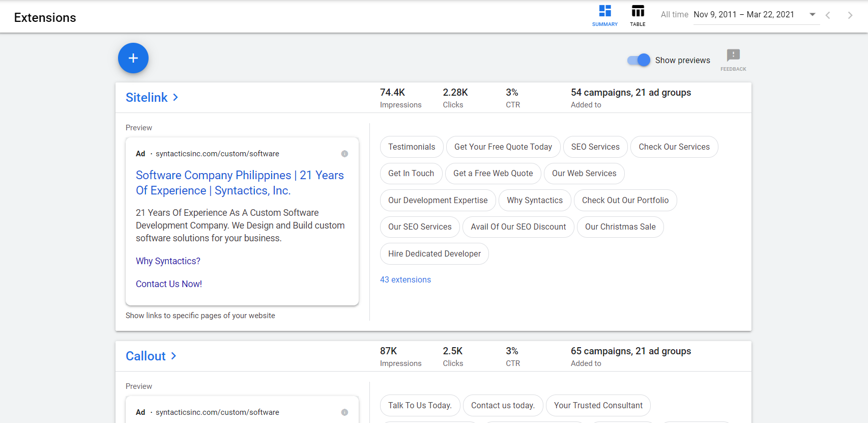Click Callout 65 campaigns, 21 ad groups text
Viewport: 868px width, 423px height.
631,351
